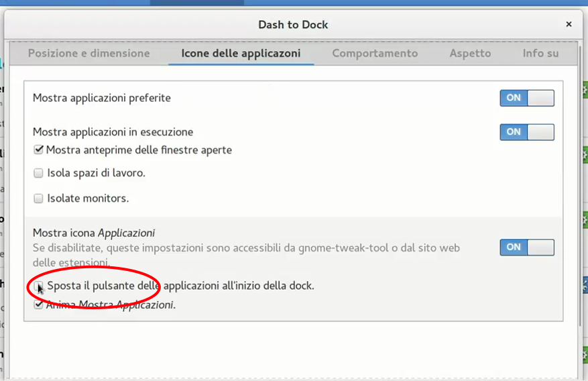This screenshot has width=588, height=381.
Task: Turn off the Mostra applicazioni preferite switch
Action: pyautogui.click(x=527, y=98)
